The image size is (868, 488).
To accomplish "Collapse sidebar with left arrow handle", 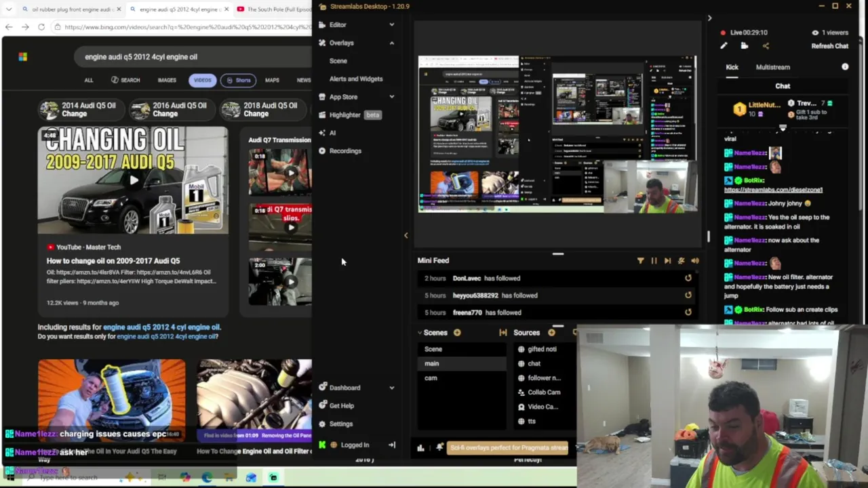I will pyautogui.click(x=406, y=235).
